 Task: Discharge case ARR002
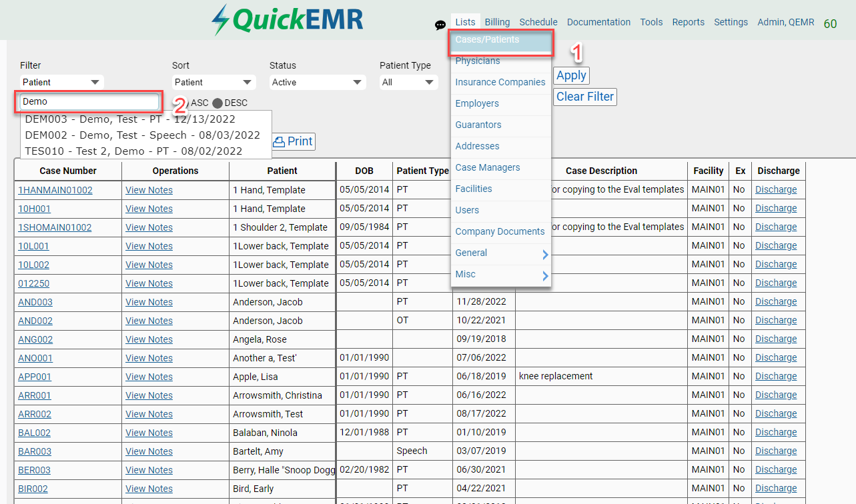click(x=776, y=414)
